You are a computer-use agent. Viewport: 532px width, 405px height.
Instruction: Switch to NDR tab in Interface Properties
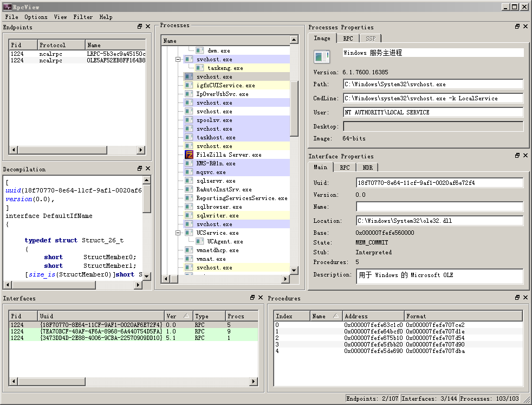click(x=368, y=168)
